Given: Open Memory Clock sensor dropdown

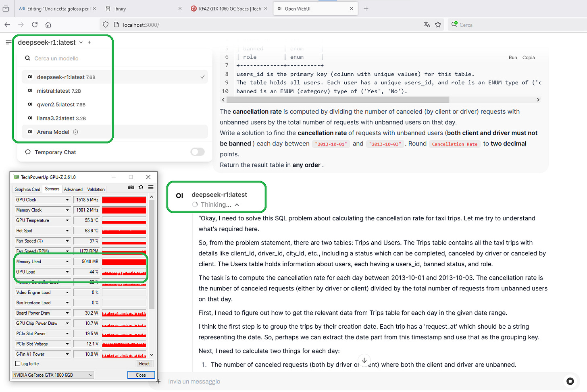Looking at the screenshot, I should pos(67,210).
